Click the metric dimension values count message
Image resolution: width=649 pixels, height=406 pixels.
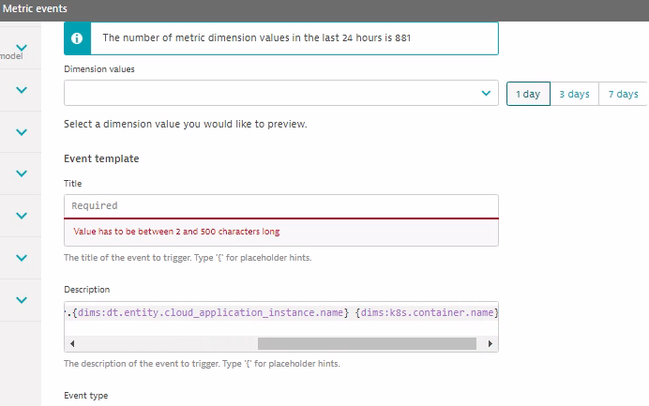coord(257,38)
